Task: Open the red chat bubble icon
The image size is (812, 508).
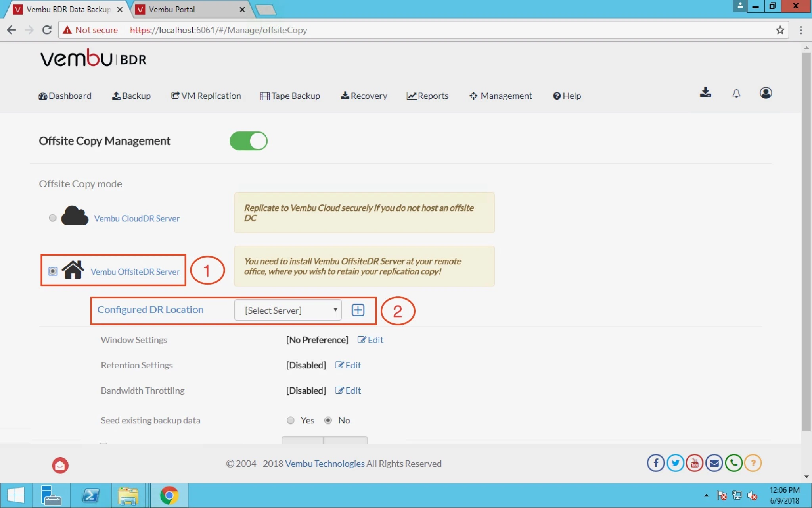Action: click(60, 465)
